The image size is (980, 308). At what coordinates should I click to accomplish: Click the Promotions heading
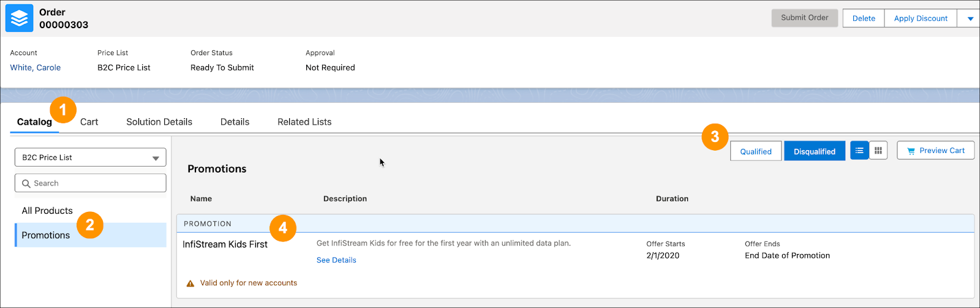217,169
